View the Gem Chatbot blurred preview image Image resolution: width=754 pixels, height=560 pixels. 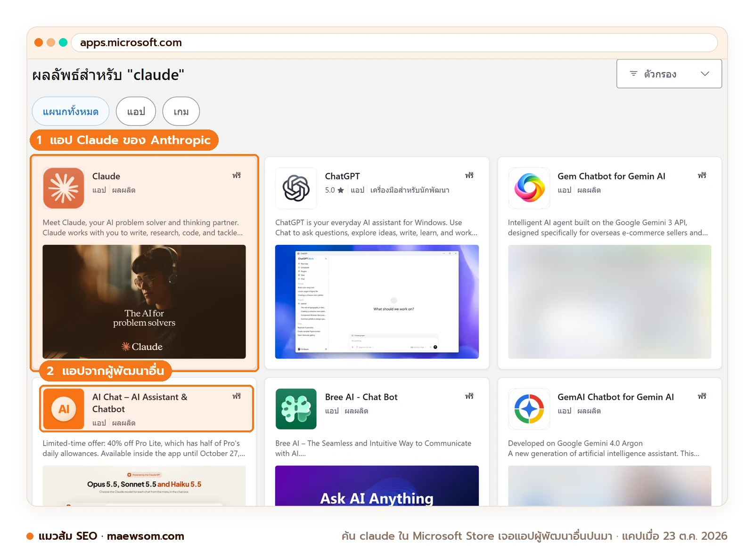[609, 301]
